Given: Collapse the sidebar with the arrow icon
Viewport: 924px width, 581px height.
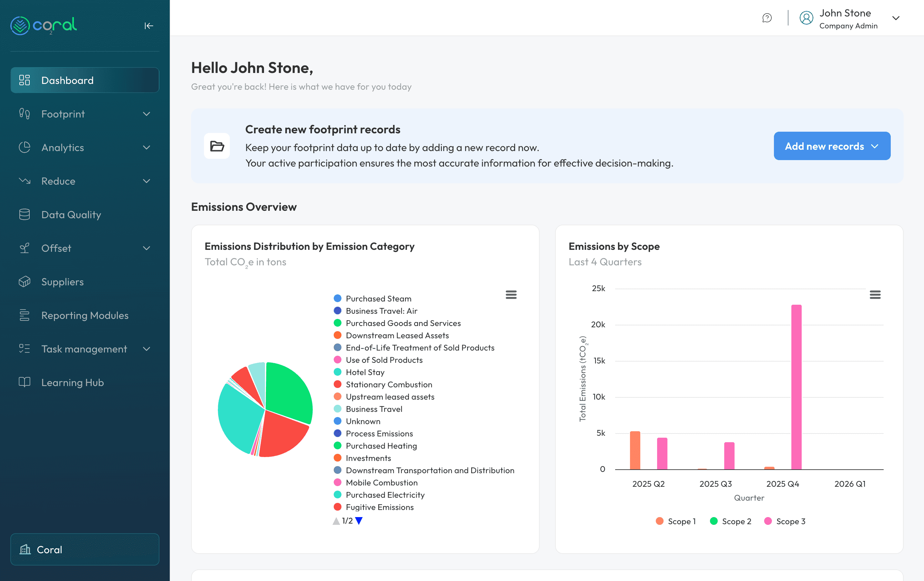Looking at the screenshot, I should tap(149, 26).
